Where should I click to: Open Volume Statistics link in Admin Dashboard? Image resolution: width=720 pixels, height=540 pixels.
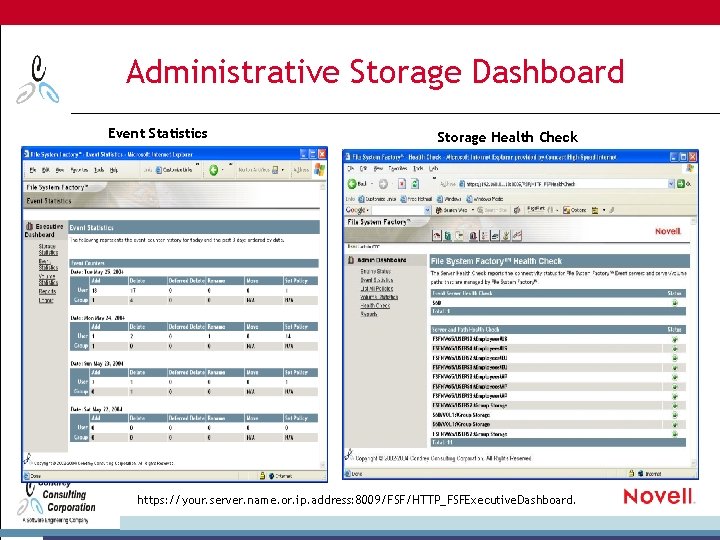point(379,297)
